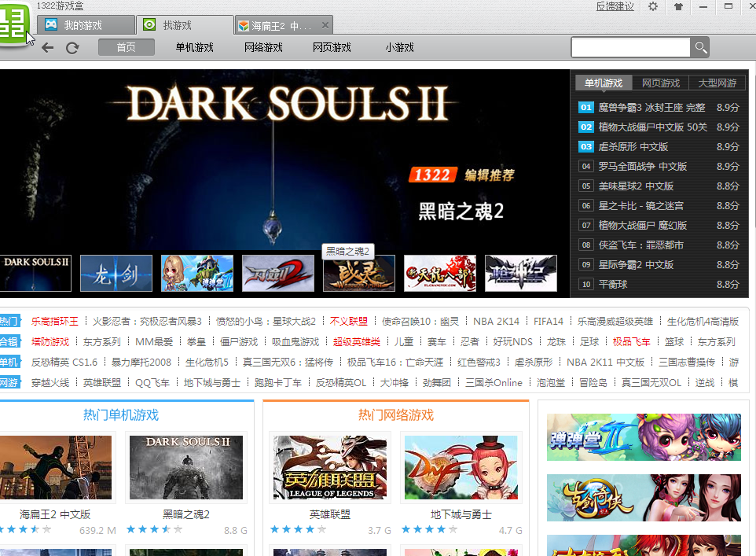
Task: Select the 刀剑2 carousel thumbnail
Action: pos(278,273)
